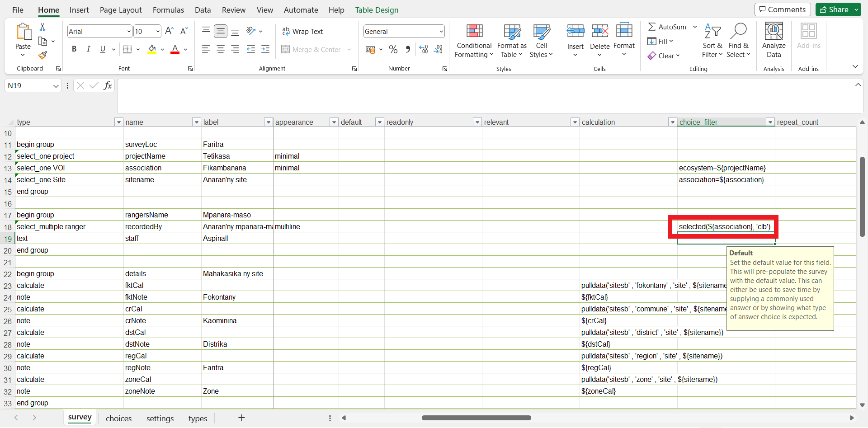Open the Number format dropdown
868x428 pixels.
440,31
